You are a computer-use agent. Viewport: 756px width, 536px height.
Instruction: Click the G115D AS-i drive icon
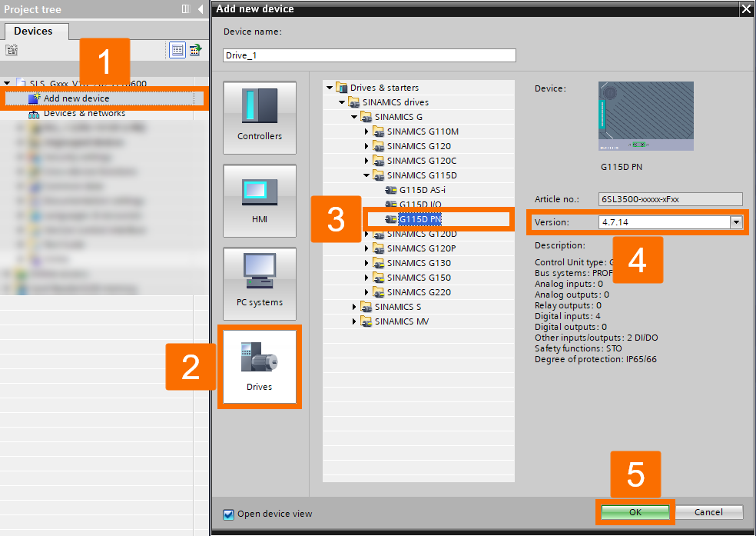(391, 190)
